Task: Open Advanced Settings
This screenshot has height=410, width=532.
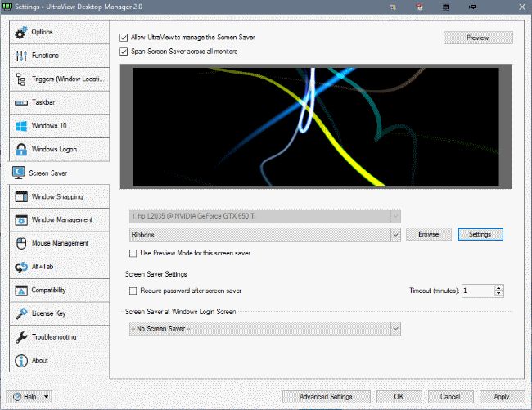Action: pyautogui.click(x=326, y=396)
